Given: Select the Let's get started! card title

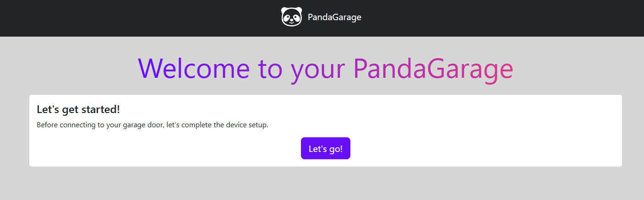Looking at the screenshot, I should pos(78,109).
